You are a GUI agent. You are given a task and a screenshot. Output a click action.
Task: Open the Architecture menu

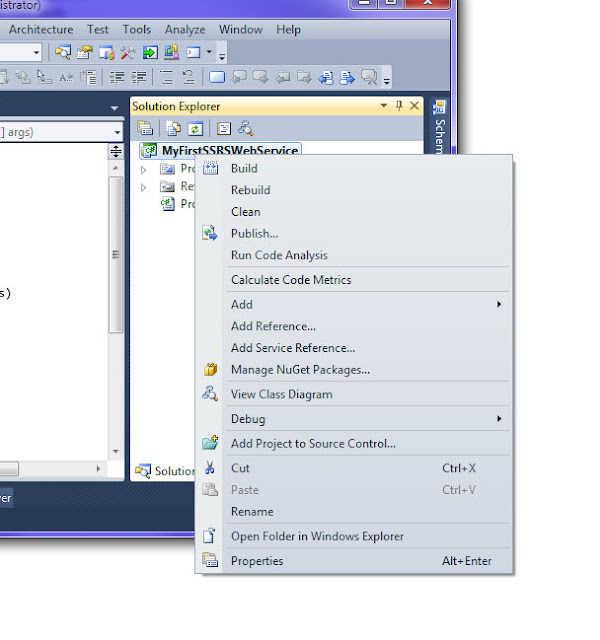[x=41, y=29]
